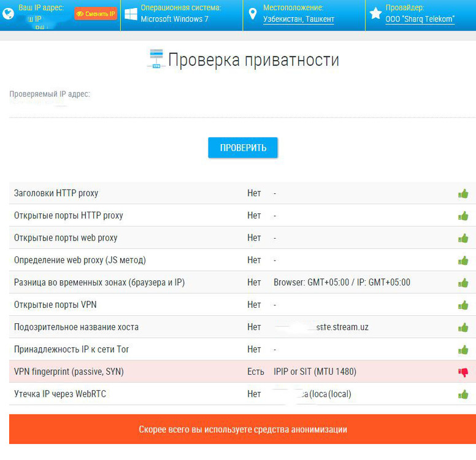Click into the Проверяемый IP адрес field
476x460 pixels.
pyautogui.click(x=242, y=108)
